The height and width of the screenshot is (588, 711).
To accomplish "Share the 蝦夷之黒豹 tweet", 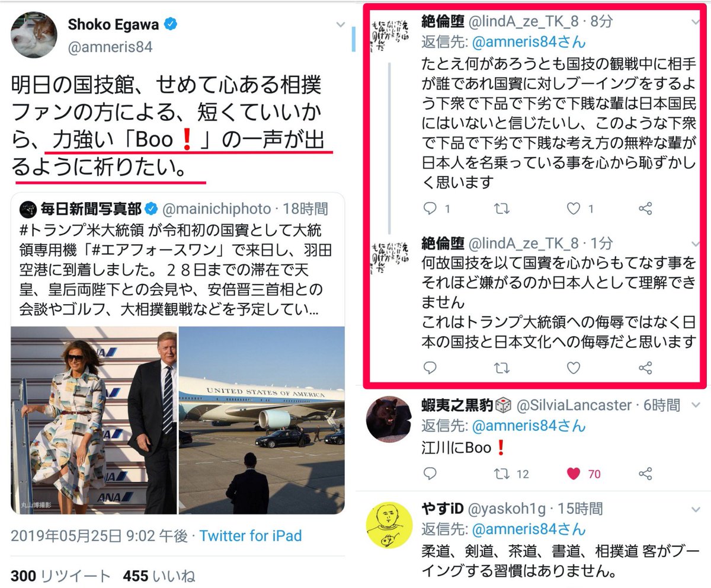I will [x=646, y=474].
